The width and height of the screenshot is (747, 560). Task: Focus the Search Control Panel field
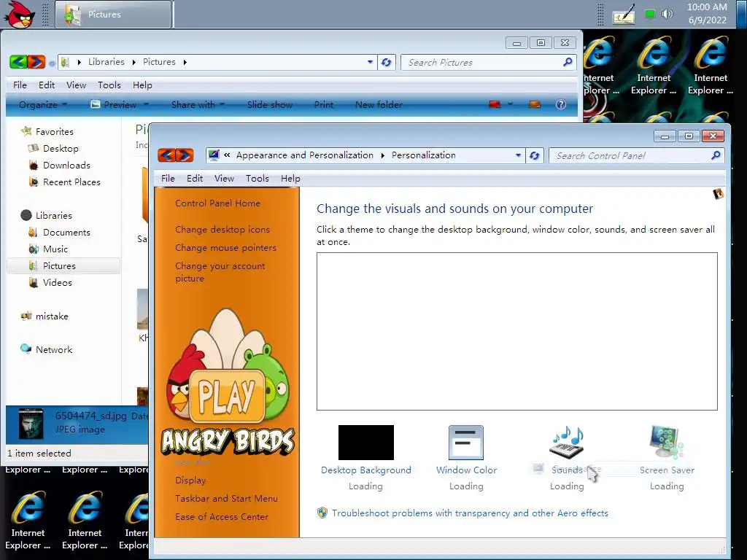point(636,156)
